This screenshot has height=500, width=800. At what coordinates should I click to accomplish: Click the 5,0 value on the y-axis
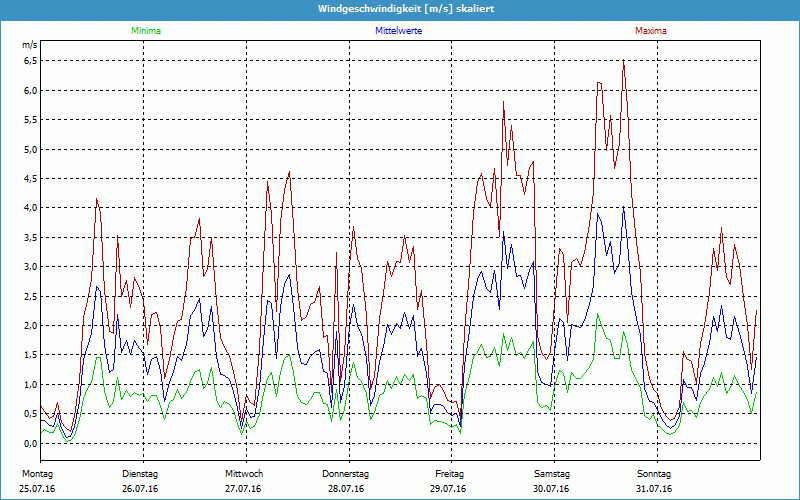pyautogui.click(x=31, y=149)
